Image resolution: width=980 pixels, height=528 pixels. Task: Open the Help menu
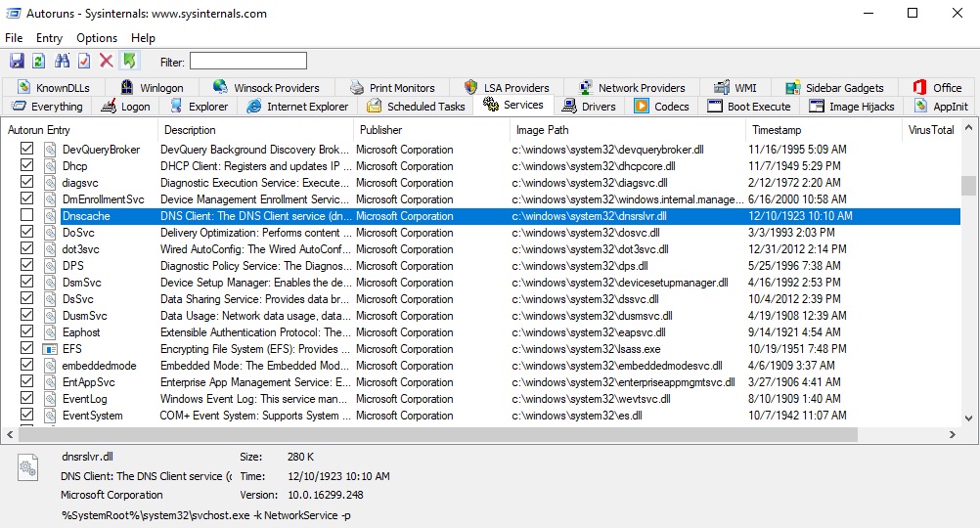(x=143, y=38)
